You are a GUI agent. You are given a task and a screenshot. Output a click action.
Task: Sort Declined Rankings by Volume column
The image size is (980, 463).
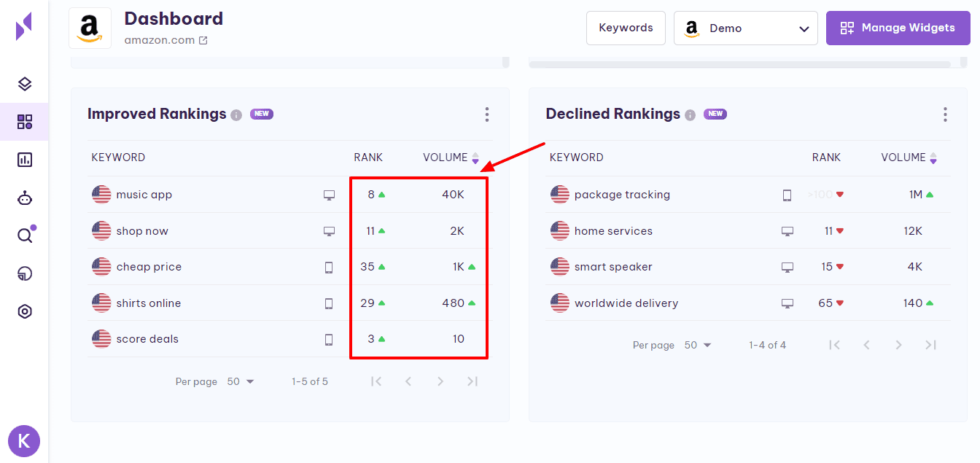point(933,157)
